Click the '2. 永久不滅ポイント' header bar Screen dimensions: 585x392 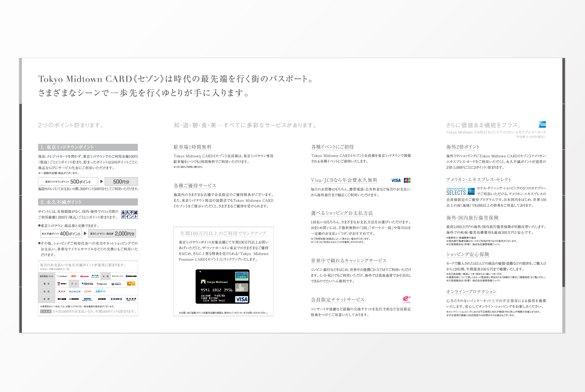[x=88, y=202]
